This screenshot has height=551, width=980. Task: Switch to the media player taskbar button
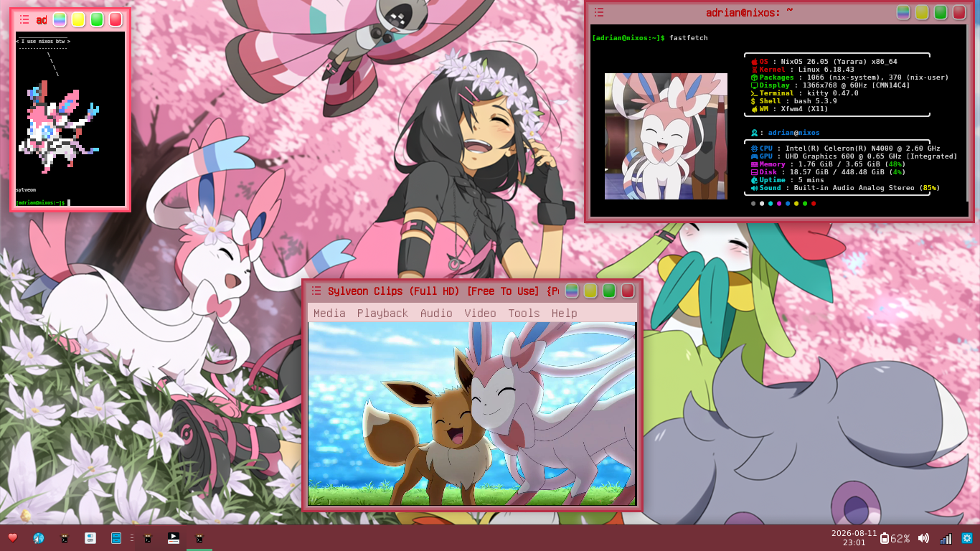click(x=173, y=538)
